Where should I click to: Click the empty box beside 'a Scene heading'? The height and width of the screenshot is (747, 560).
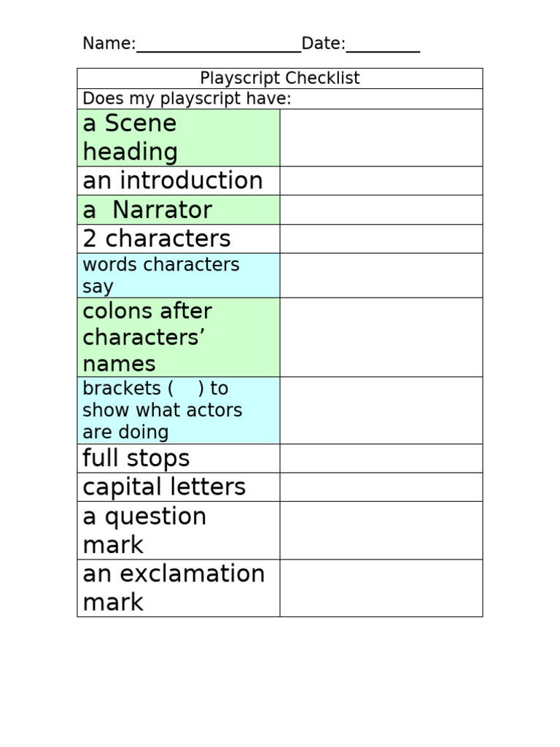[381, 138]
